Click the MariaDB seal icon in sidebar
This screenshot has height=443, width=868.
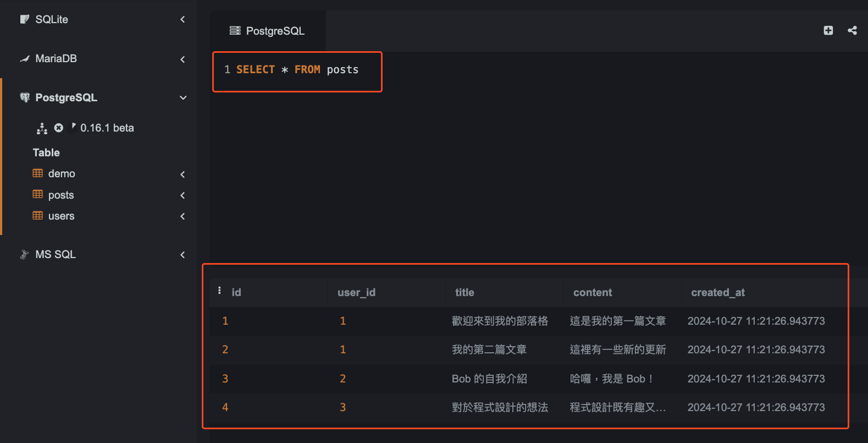coord(25,59)
